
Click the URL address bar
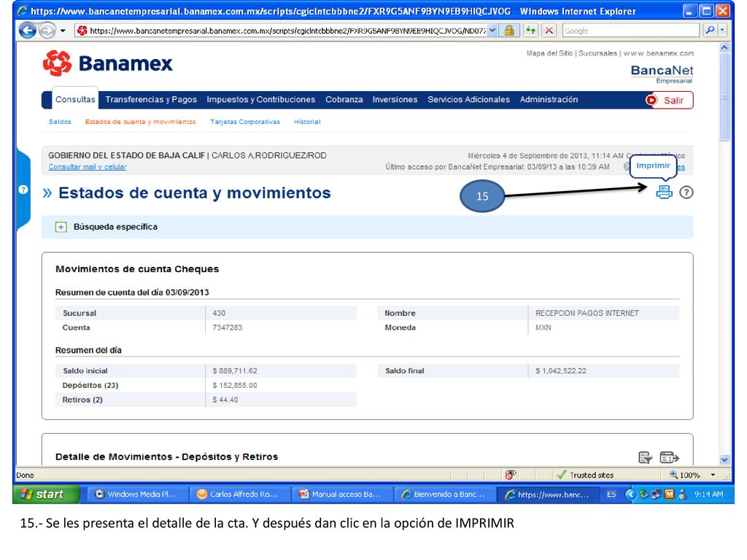click(x=281, y=31)
